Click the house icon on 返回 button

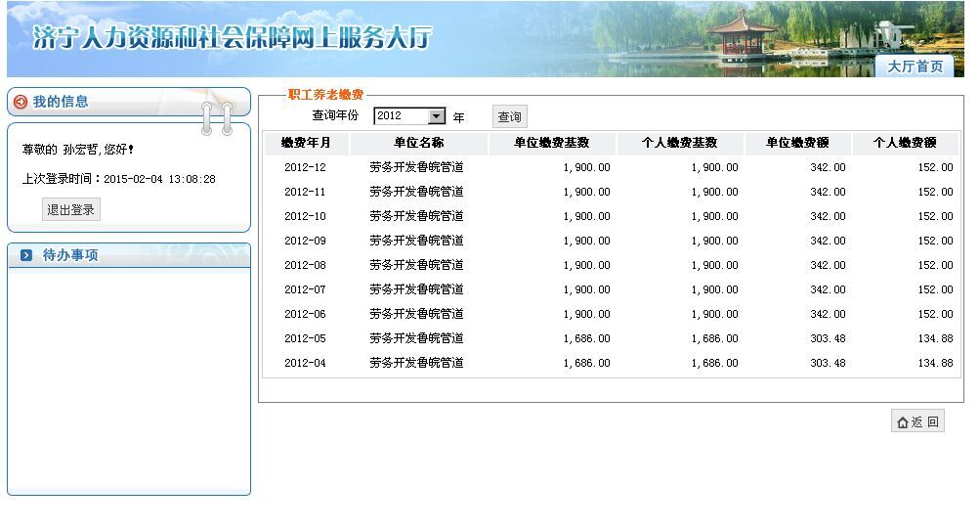point(902,422)
